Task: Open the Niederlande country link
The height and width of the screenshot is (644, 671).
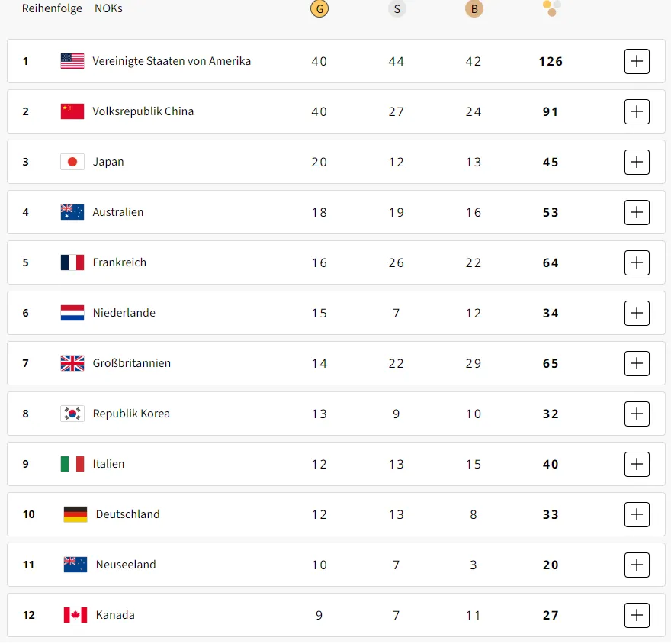Action: pos(124,313)
